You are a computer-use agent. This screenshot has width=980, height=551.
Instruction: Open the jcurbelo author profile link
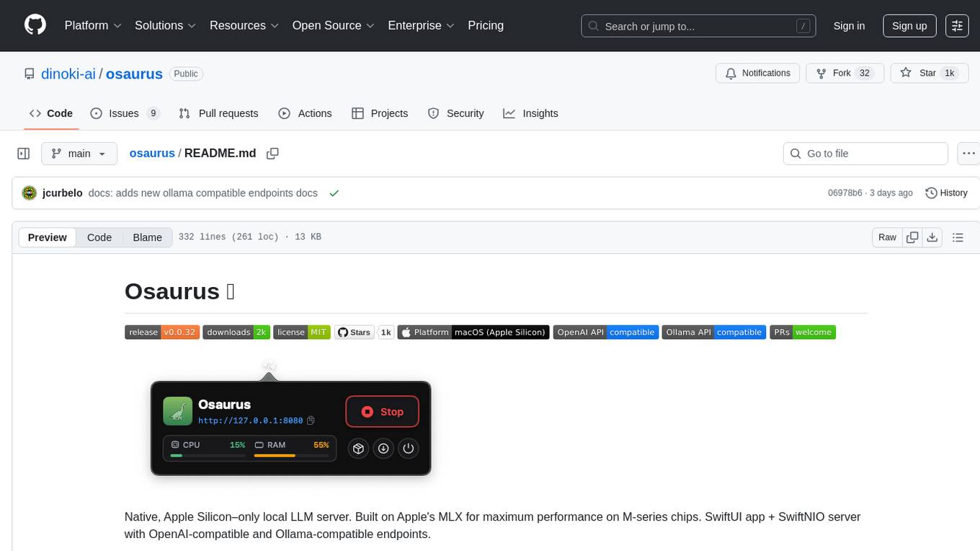(63, 193)
